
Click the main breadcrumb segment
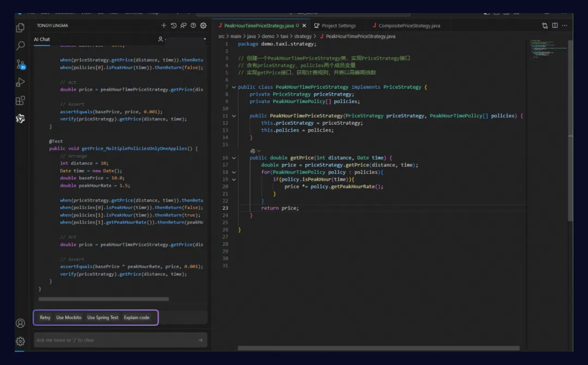coord(236,36)
